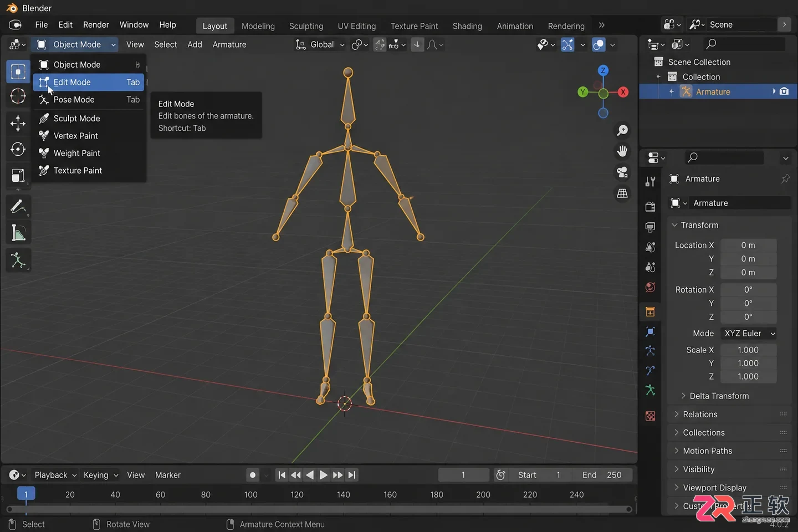
Task: Toggle snapping magnet in viewport header
Action: (380, 44)
